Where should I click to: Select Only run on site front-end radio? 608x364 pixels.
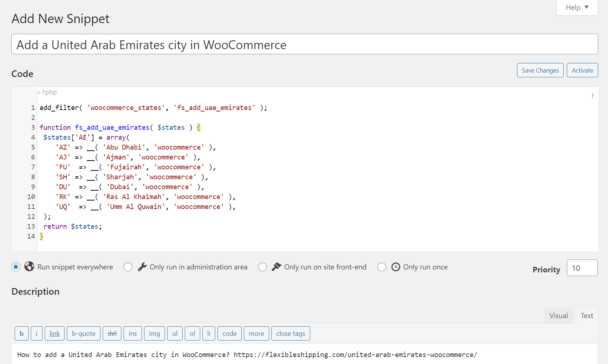pos(263,267)
